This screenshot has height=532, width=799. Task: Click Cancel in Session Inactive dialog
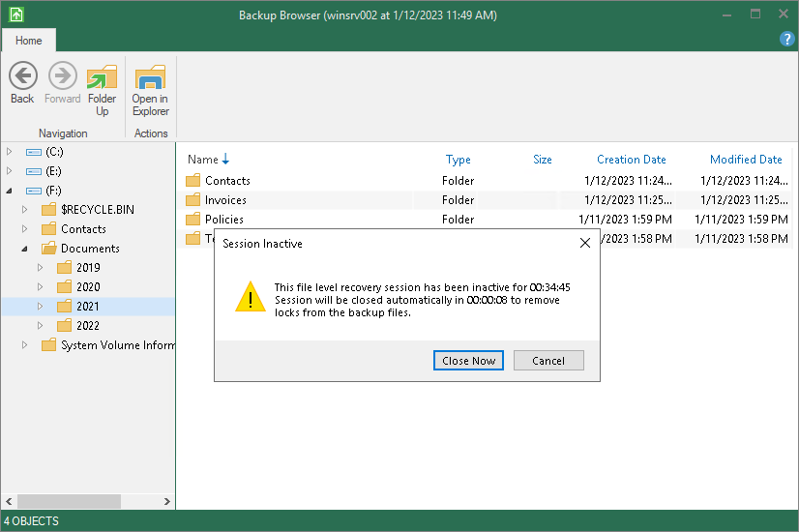[547, 361]
